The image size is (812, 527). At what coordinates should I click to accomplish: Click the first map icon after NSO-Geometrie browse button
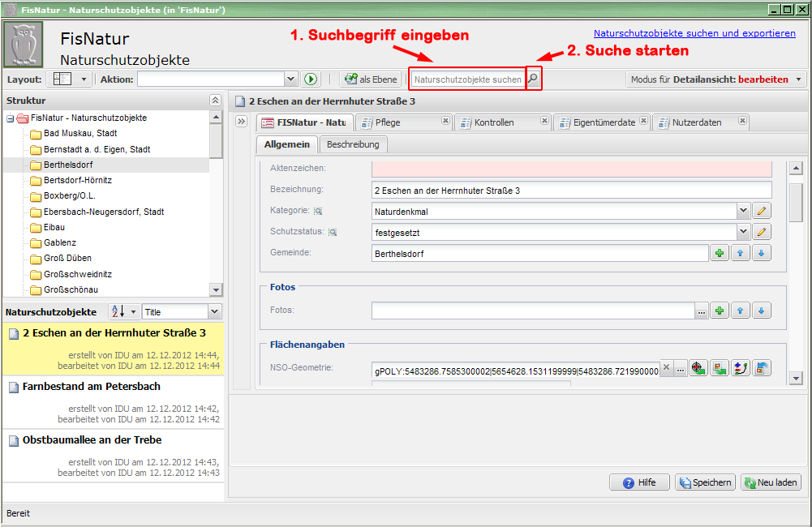[698, 368]
